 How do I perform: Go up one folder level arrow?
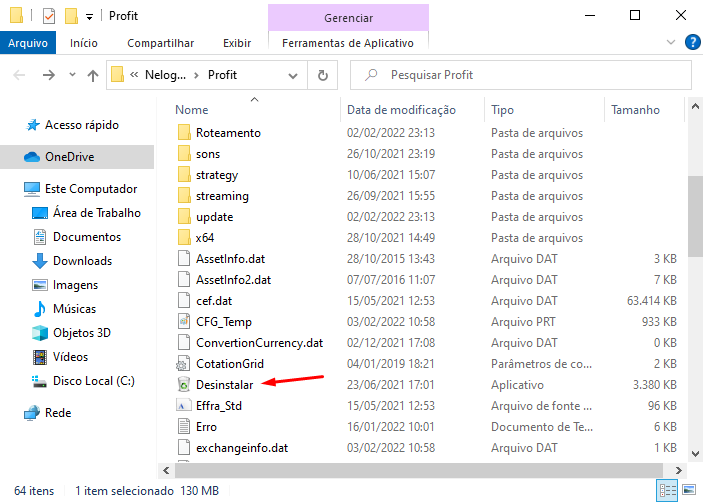pyautogui.click(x=93, y=75)
